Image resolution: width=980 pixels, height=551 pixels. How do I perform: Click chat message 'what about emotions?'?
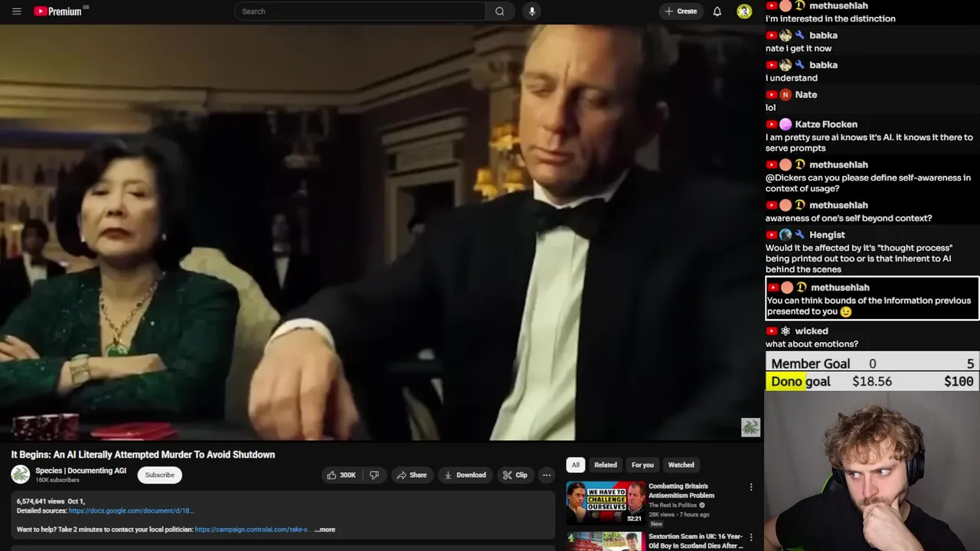[812, 344]
